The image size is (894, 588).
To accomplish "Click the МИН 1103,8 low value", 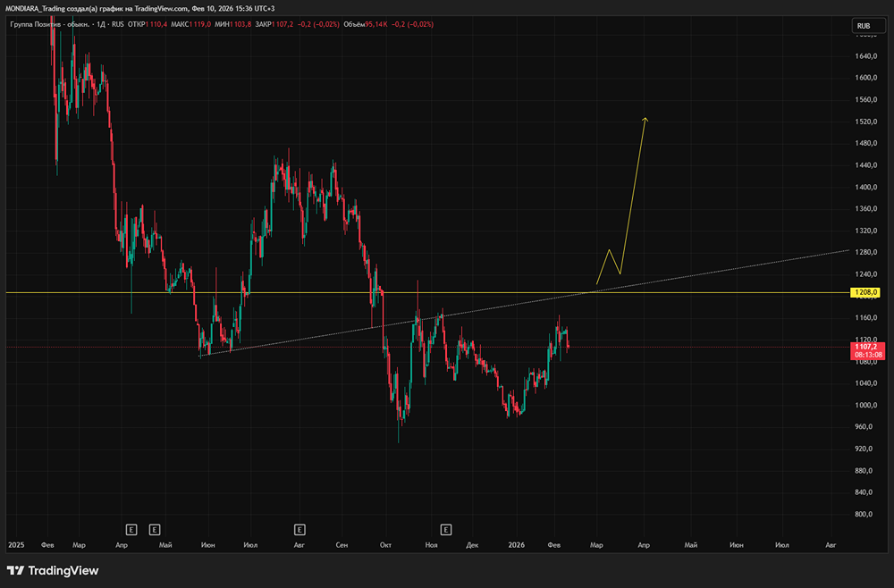I will tap(233, 24).
